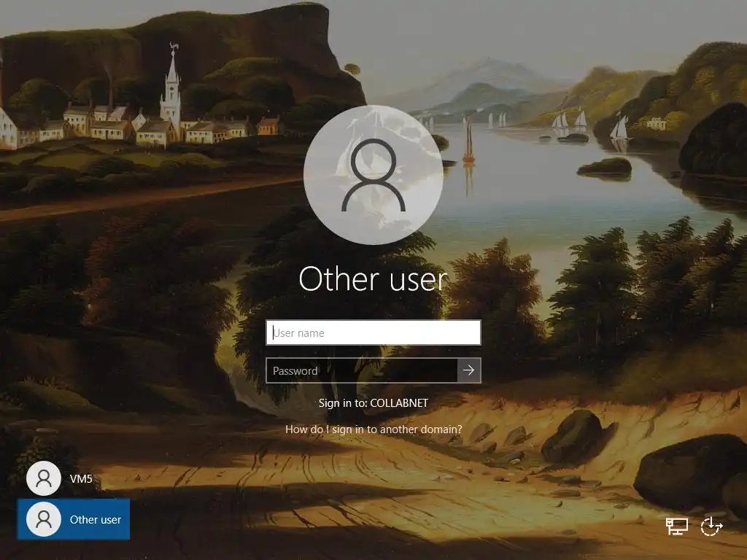Select the VM5 user account

tap(74, 478)
